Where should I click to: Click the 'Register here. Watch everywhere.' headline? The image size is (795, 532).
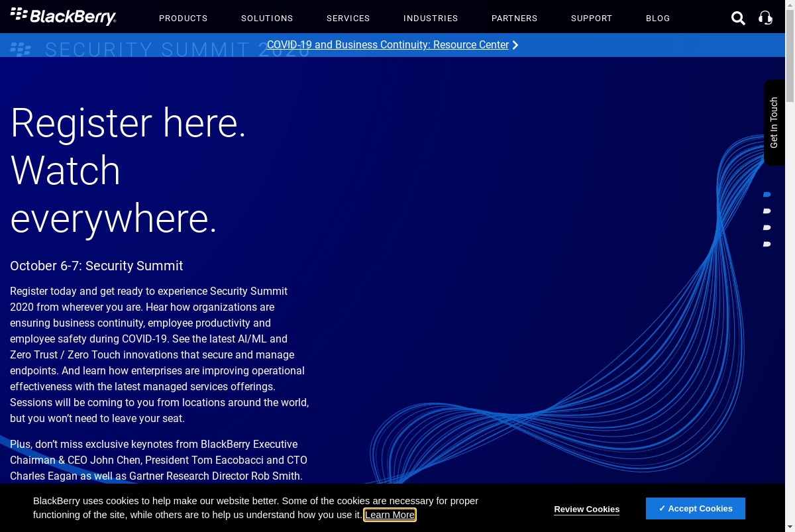point(129,170)
